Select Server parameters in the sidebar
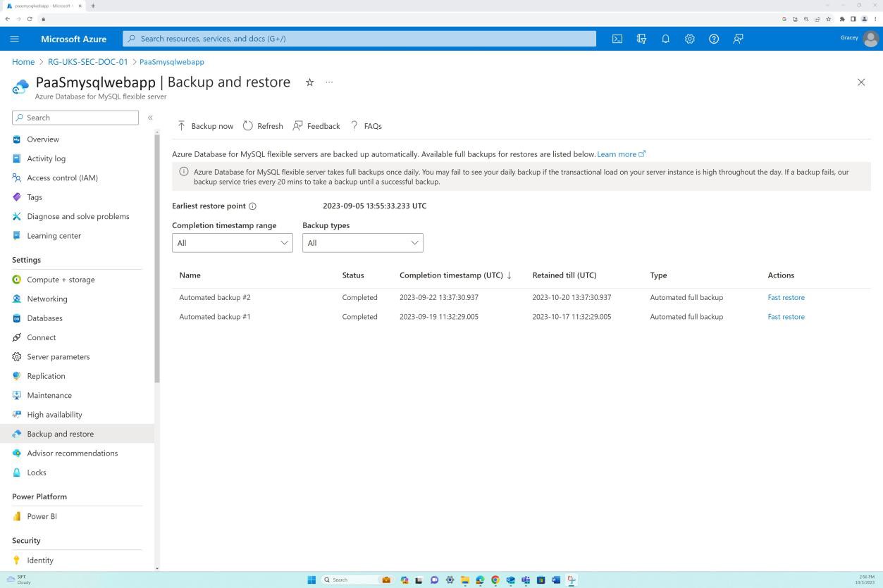883x588 pixels. click(58, 356)
